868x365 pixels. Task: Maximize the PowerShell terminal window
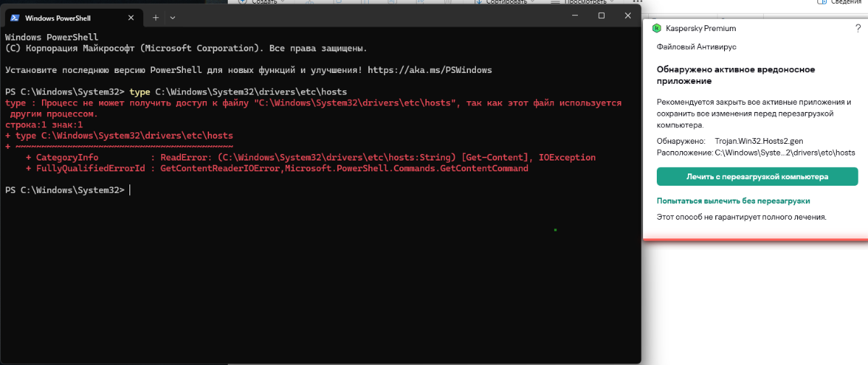click(x=601, y=16)
